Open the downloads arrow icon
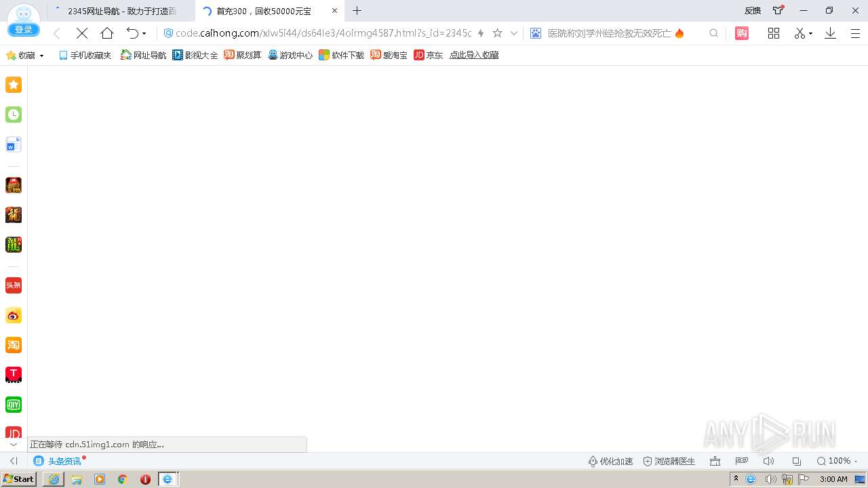This screenshot has height=488, width=868. (x=830, y=33)
